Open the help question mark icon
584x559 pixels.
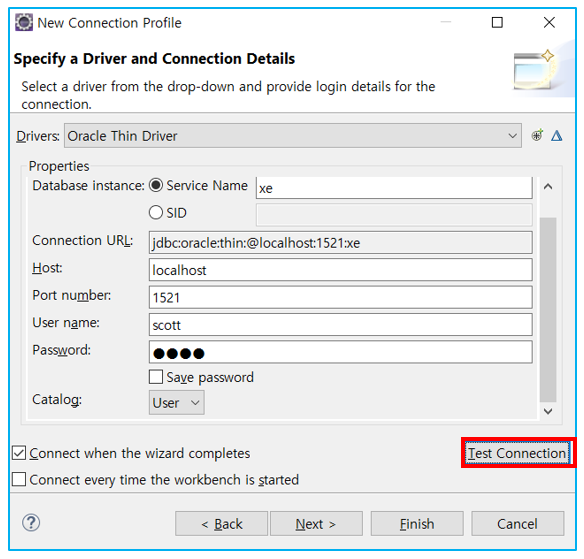pos(31,523)
